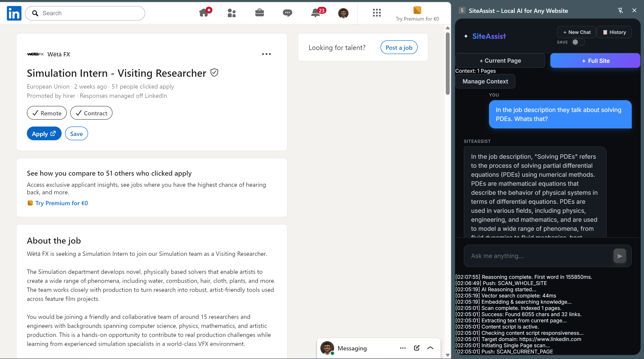Click the user question chat bubble
The width and height of the screenshot is (644, 359).
560,114
